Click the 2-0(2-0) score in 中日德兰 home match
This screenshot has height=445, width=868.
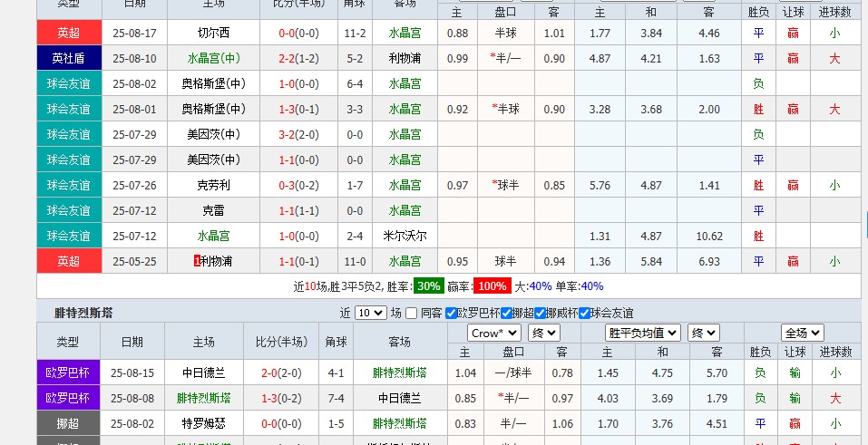point(281,372)
